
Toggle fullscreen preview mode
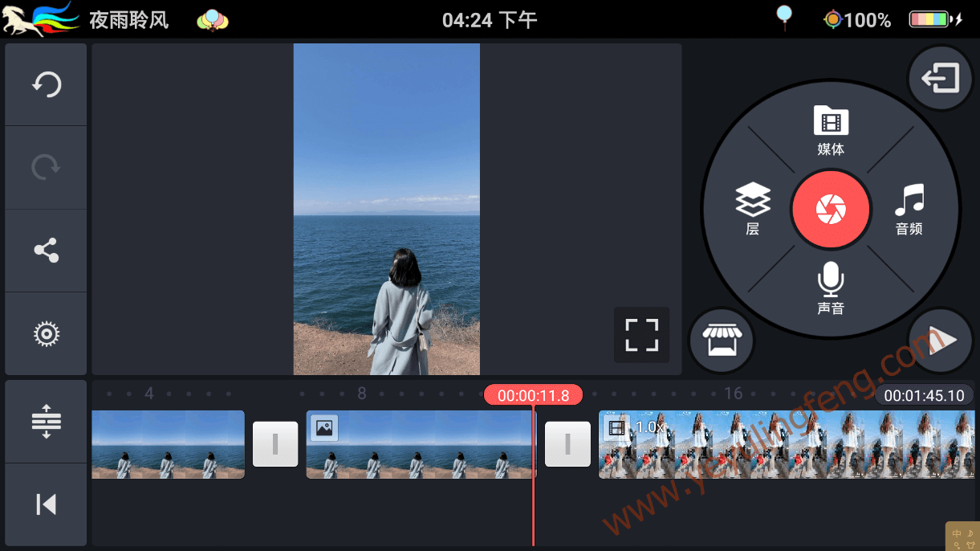(x=641, y=335)
